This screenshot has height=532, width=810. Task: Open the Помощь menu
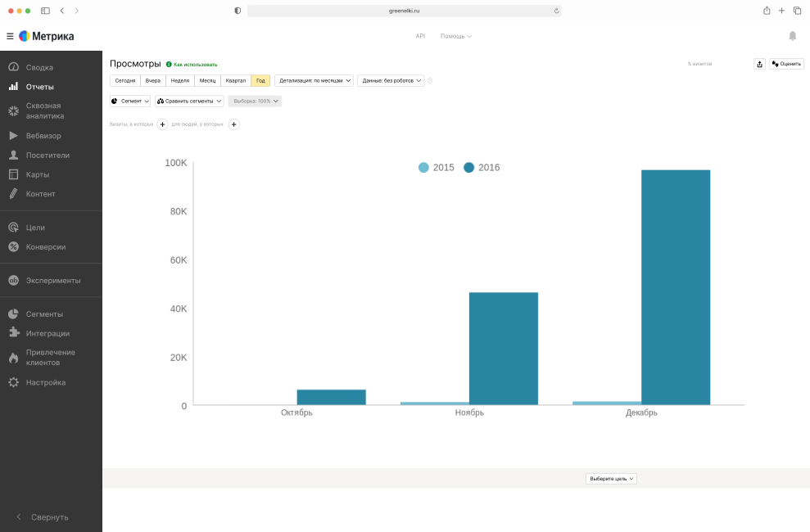(455, 36)
